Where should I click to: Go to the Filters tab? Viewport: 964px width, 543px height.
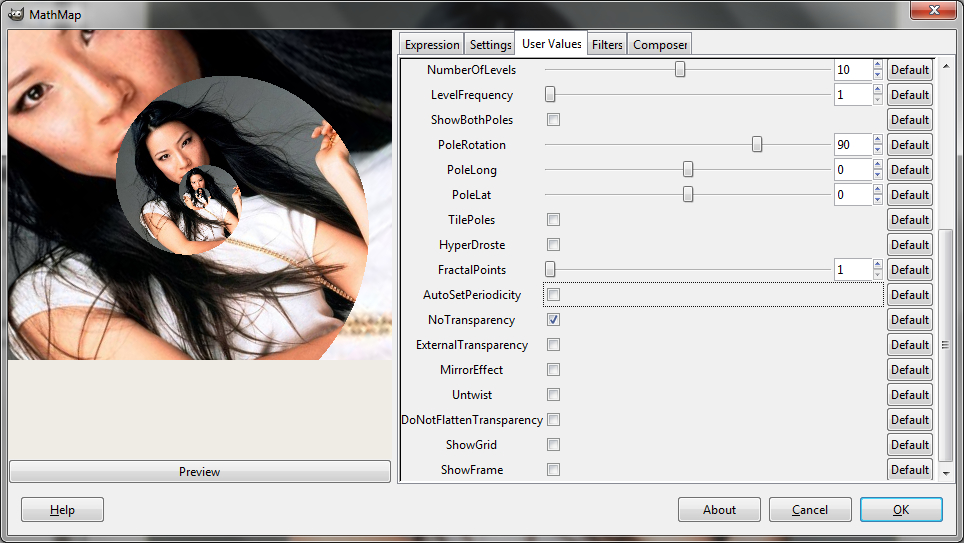[607, 44]
